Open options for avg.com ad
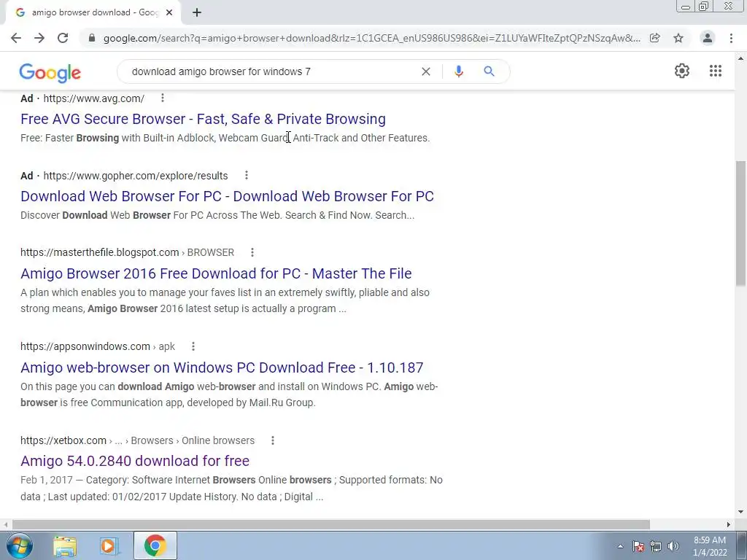 (163, 98)
